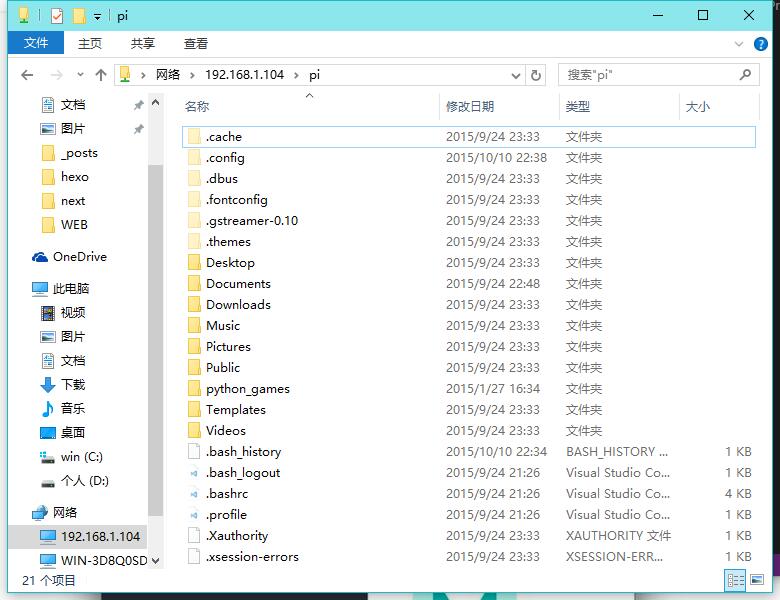Open the 文件 ribbon tab

point(36,44)
